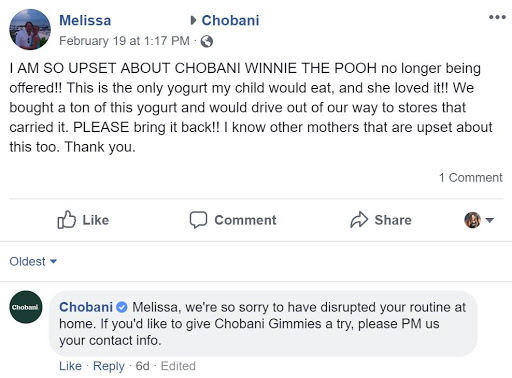This screenshot has width=512, height=378.
Task: Open the 1 Comment count link
Action: 470,178
